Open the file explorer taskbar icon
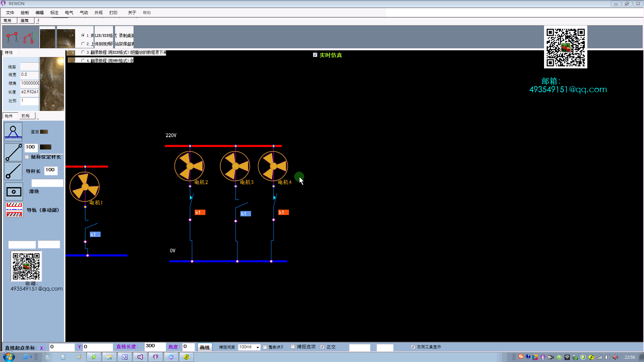Screen dimensions: 644x362 109,357
